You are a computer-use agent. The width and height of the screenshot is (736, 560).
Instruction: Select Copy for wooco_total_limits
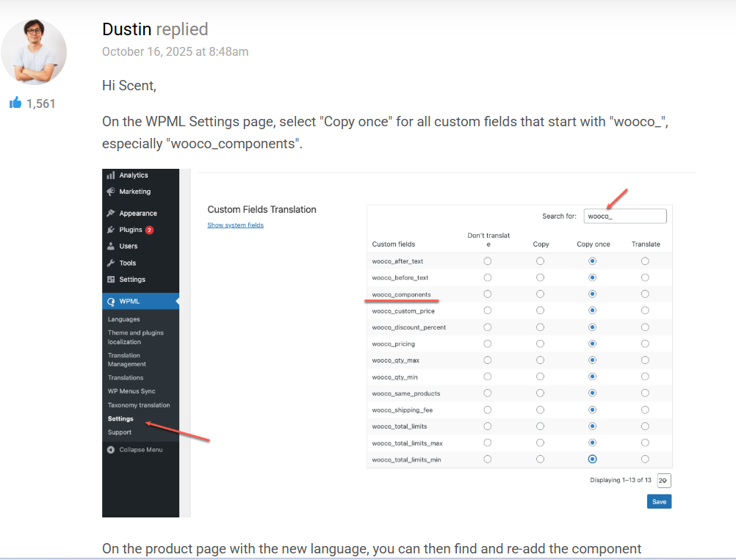pyautogui.click(x=541, y=426)
